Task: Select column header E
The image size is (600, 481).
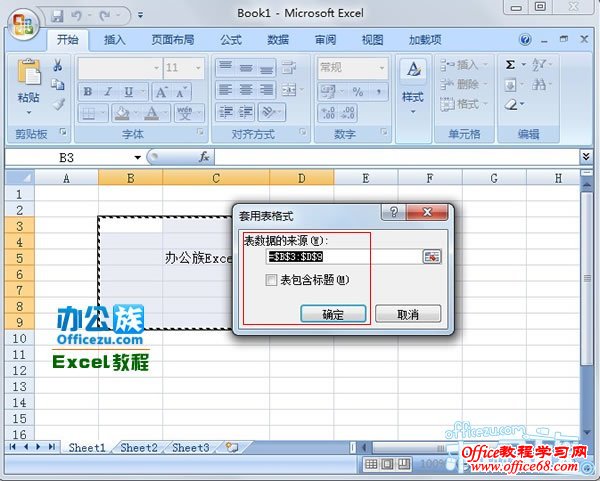Action: tap(366, 178)
